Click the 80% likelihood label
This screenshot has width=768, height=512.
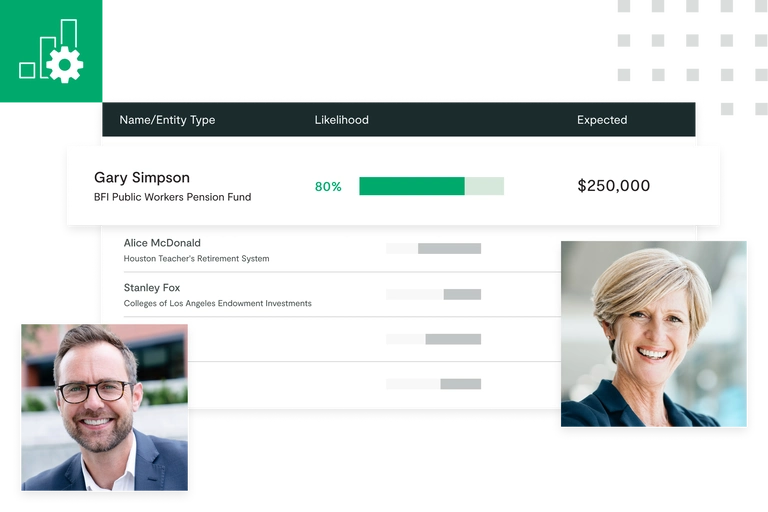pos(328,187)
